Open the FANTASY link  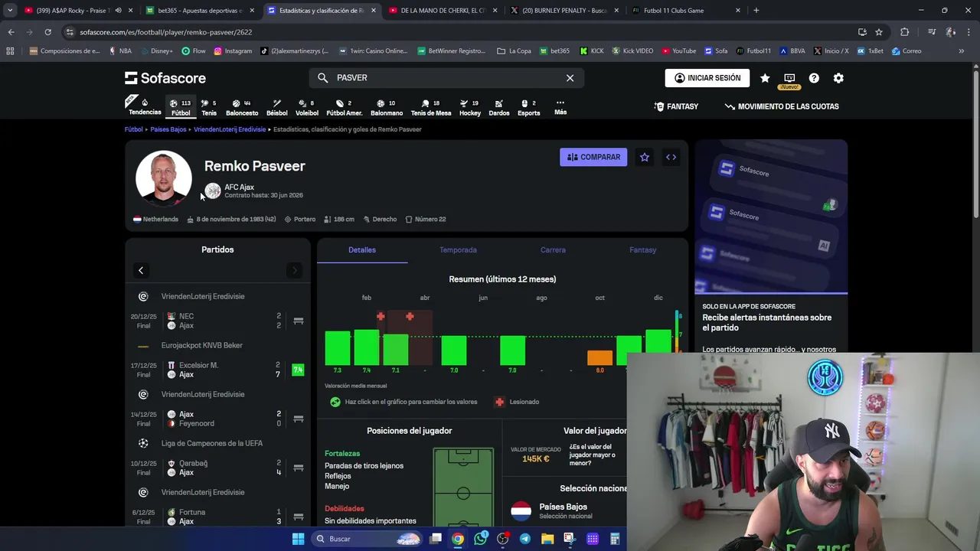676,106
